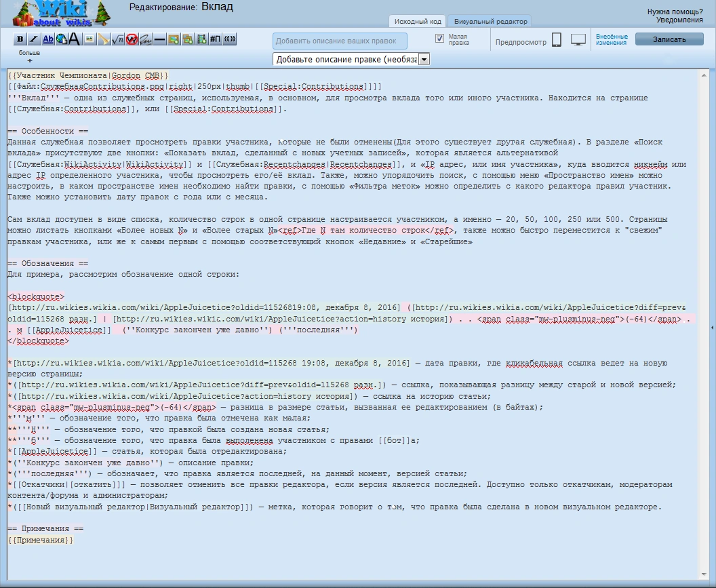Click the '{{Участник Чемпионата|Gordon CMB}}' line
Image resolution: width=716 pixels, height=588 pixels.
88,76
